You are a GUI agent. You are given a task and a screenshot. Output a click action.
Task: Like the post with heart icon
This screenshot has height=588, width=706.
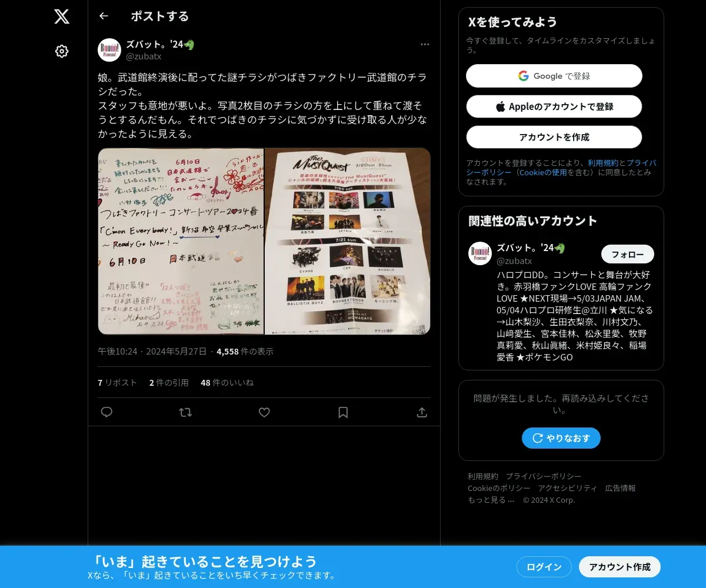tap(264, 412)
